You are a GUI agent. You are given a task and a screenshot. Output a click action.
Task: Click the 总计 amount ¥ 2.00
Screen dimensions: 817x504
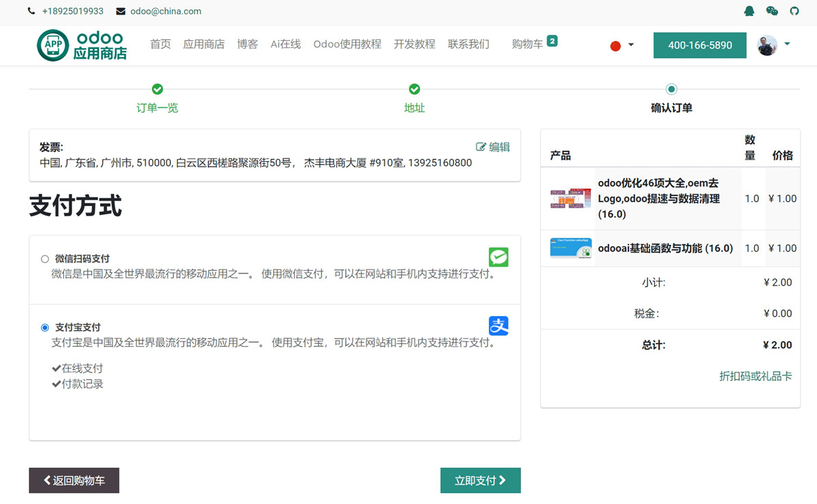pos(778,345)
